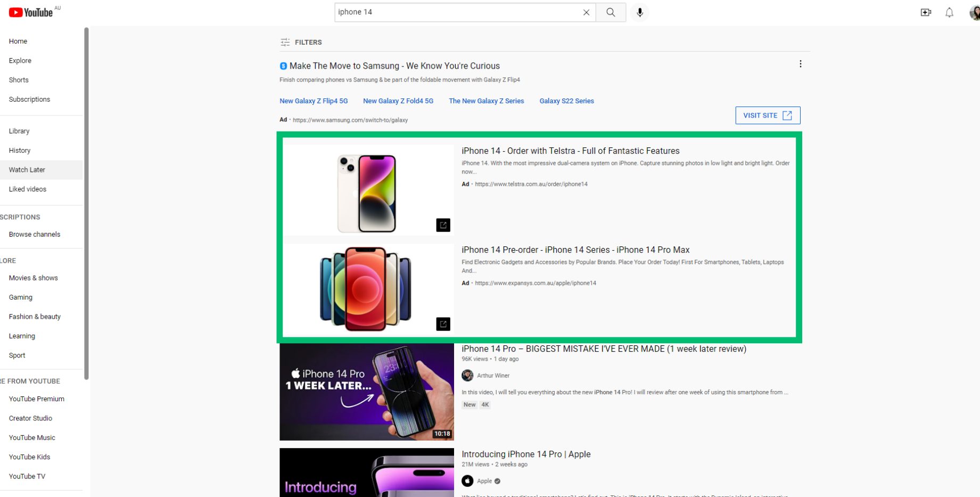
Task: Open your Watch Later playlist
Action: (27, 169)
